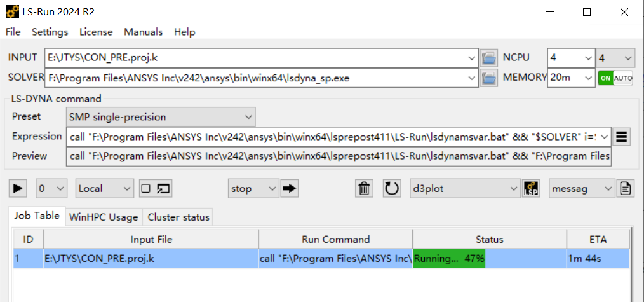Start the job with play button
This screenshot has height=302, width=644.
18,189
